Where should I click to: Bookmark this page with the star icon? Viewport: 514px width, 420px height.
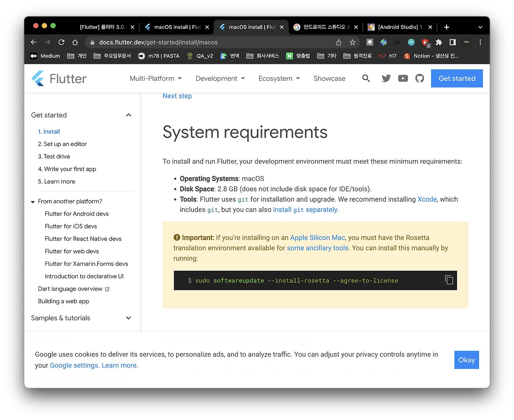coord(353,42)
